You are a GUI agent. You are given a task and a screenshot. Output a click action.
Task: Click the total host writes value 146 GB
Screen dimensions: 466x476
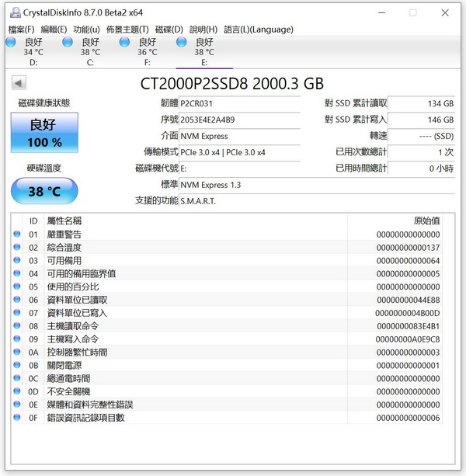(x=422, y=120)
